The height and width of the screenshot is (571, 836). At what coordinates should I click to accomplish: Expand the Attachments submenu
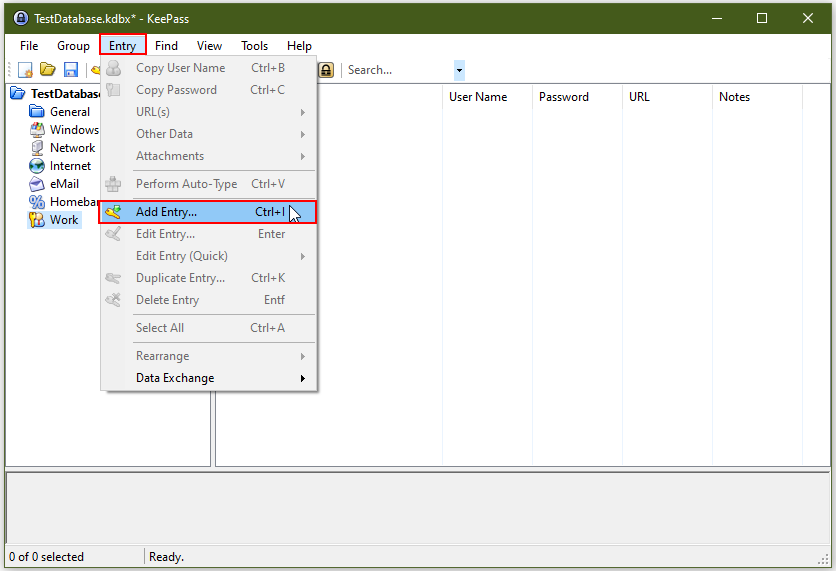click(302, 156)
